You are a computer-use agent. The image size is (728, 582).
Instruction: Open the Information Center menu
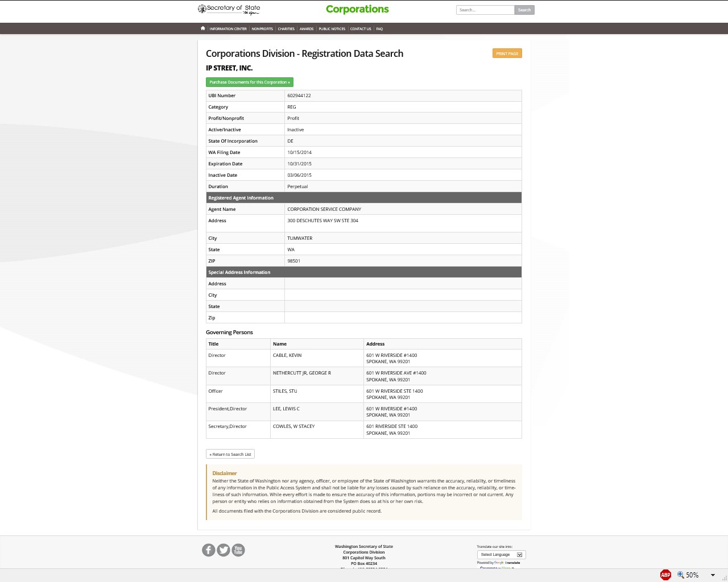tap(228, 28)
